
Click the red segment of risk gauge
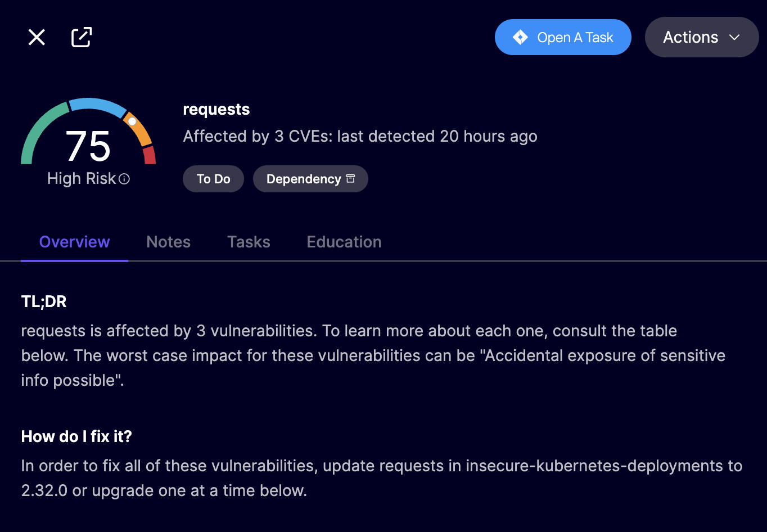pyautogui.click(x=150, y=155)
